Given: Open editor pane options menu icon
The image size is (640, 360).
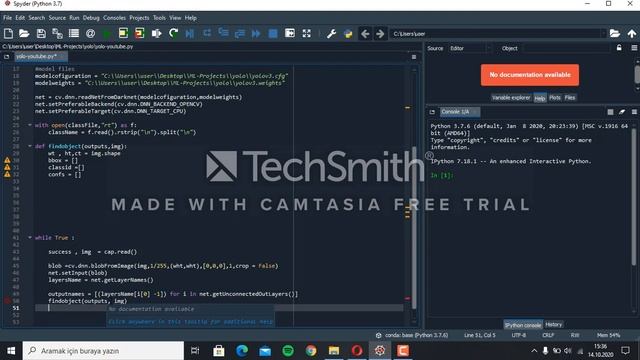Looking at the screenshot, I should 414,57.
